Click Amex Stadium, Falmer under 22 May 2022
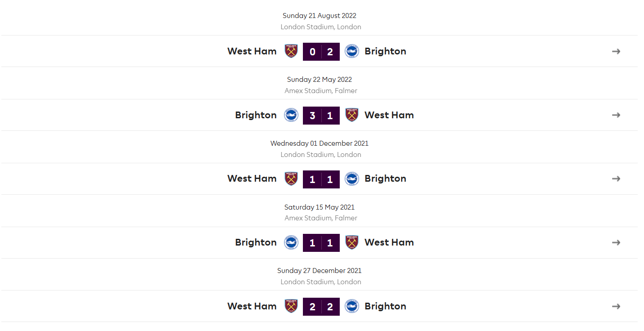Image resolution: width=644 pixels, height=331 pixels. [321, 91]
